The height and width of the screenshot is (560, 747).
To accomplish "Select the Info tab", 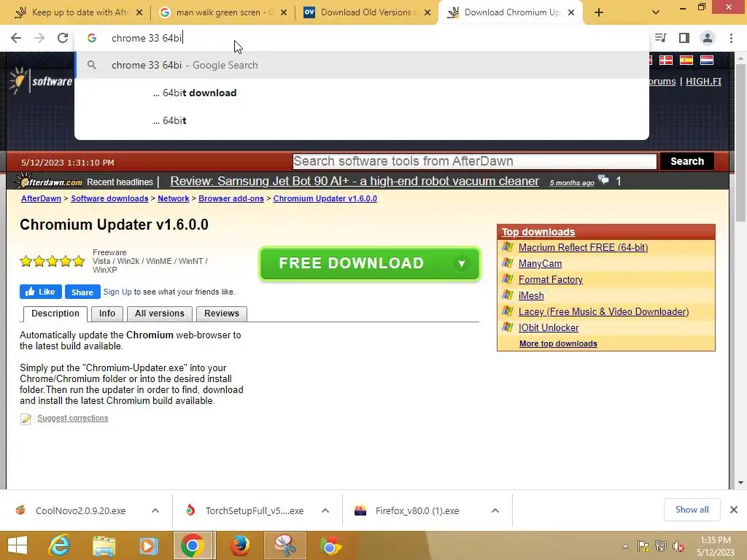I will coord(107,314).
